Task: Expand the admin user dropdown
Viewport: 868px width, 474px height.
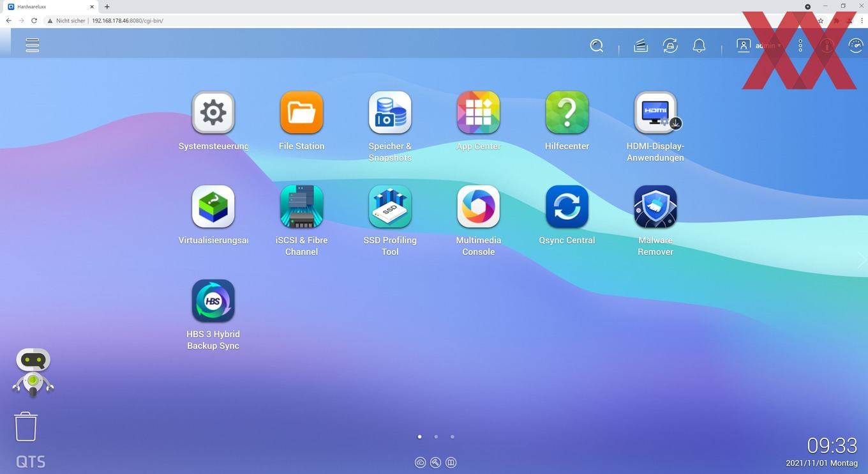Action: [x=759, y=45]
